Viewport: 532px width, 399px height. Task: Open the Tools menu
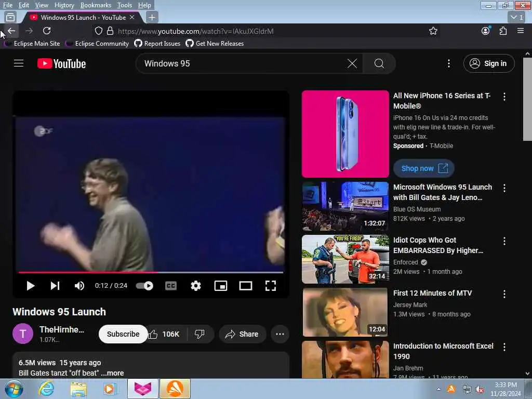click(125, 5)
